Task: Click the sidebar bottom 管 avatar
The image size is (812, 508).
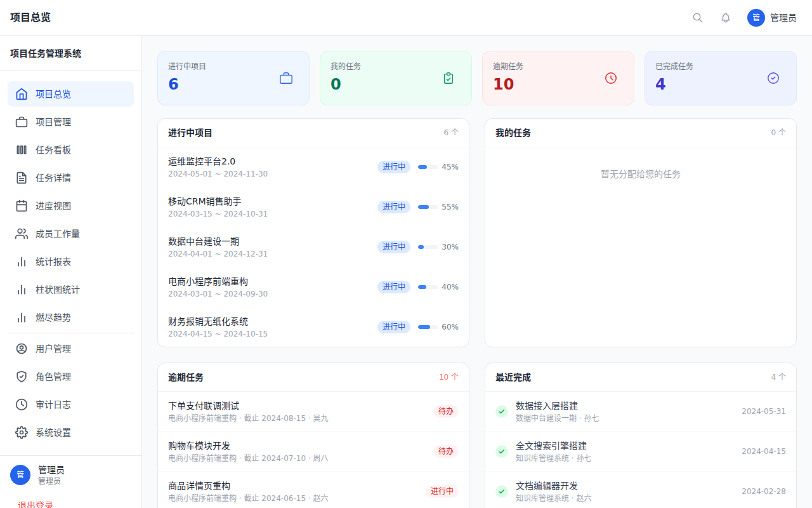Action: coord(20,475)
